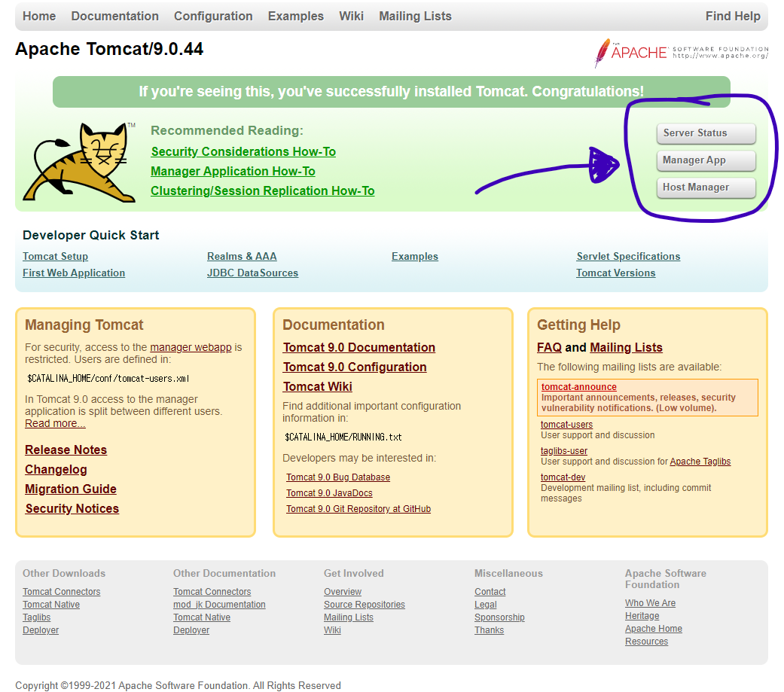Open the Manager App button
Viewport: 784px width, 692px height.
click(706, 160)
